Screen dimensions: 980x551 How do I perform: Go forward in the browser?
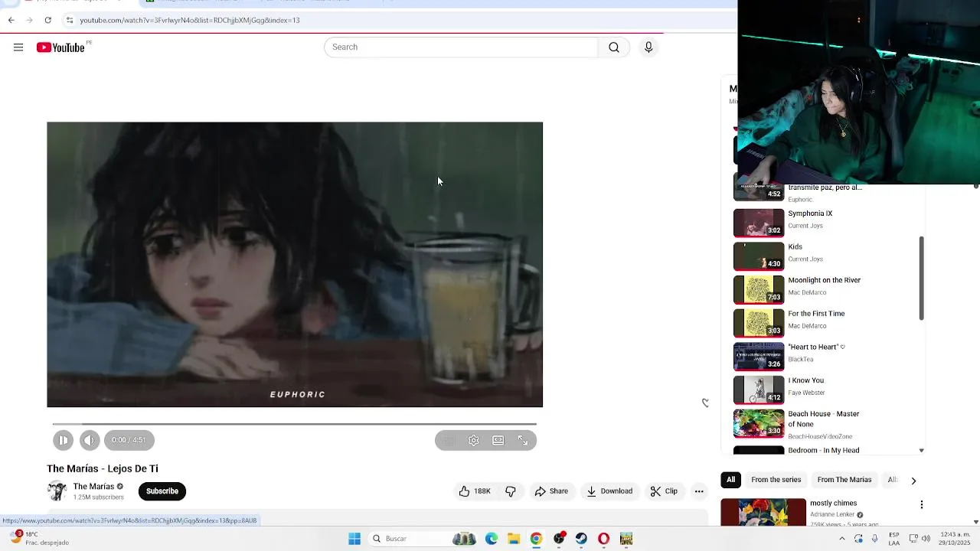30,20
